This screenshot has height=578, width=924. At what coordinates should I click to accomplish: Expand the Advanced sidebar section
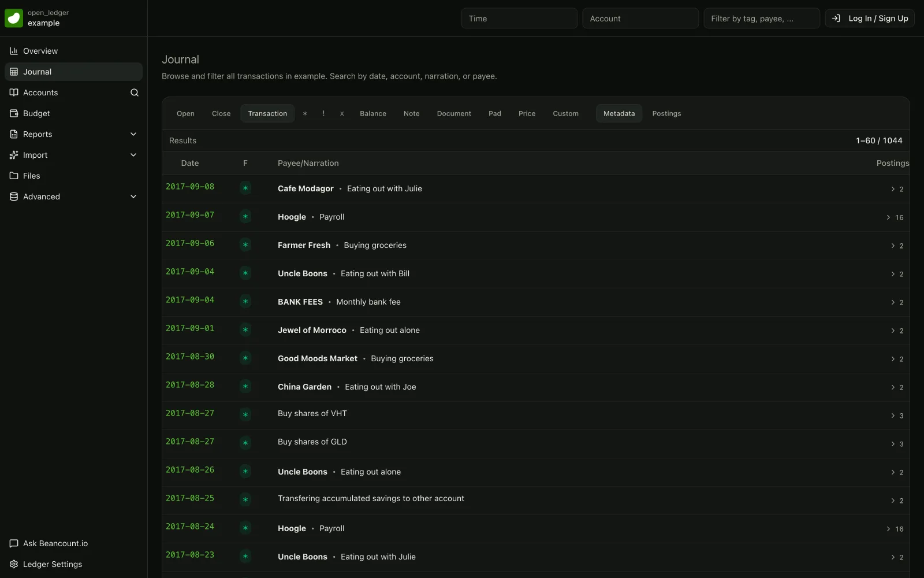coord(133,197)
